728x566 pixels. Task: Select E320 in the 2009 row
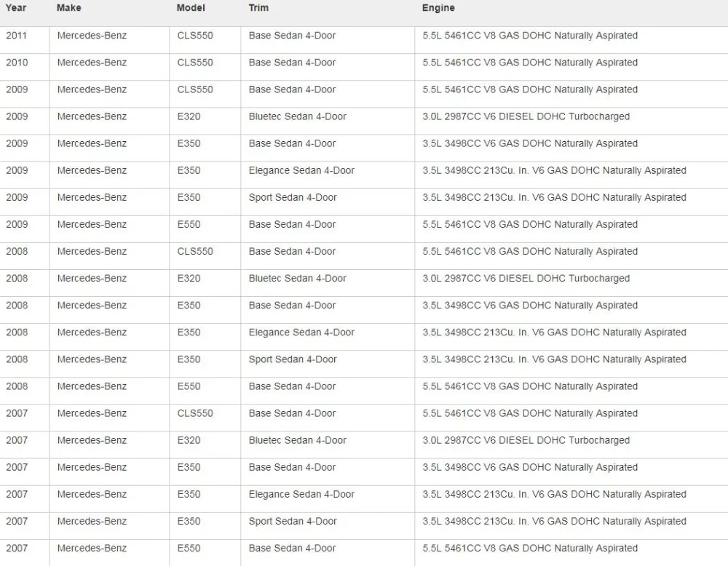coord(189,116)
